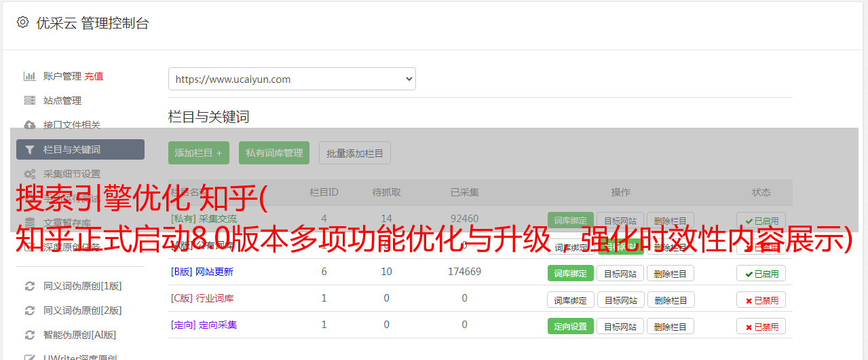Click refresh icon beside 同义词伪原创[1版]

(30, 286)
